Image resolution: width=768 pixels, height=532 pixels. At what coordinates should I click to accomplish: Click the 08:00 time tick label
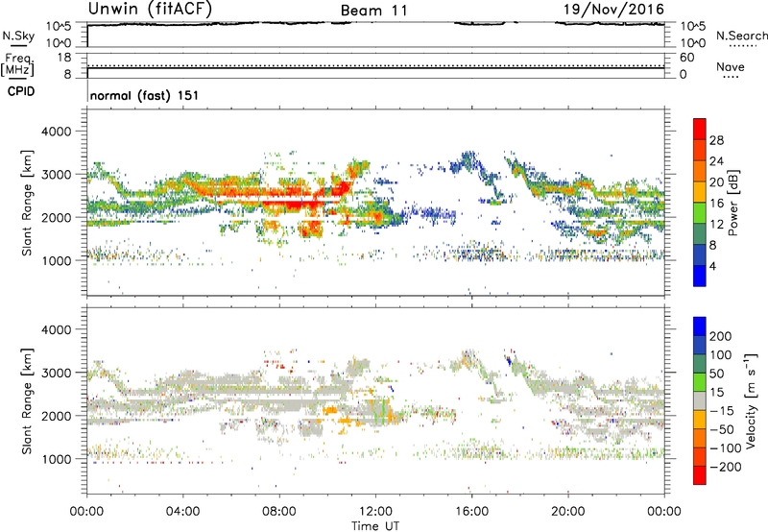(x=279, y=512)
